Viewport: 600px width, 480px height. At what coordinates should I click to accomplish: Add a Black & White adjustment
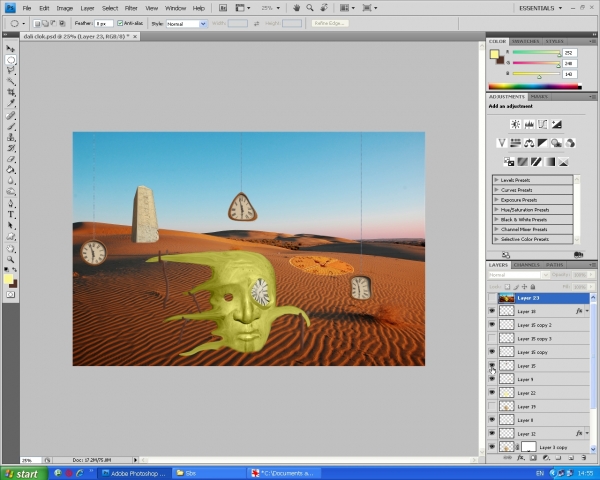click(543, 143)
